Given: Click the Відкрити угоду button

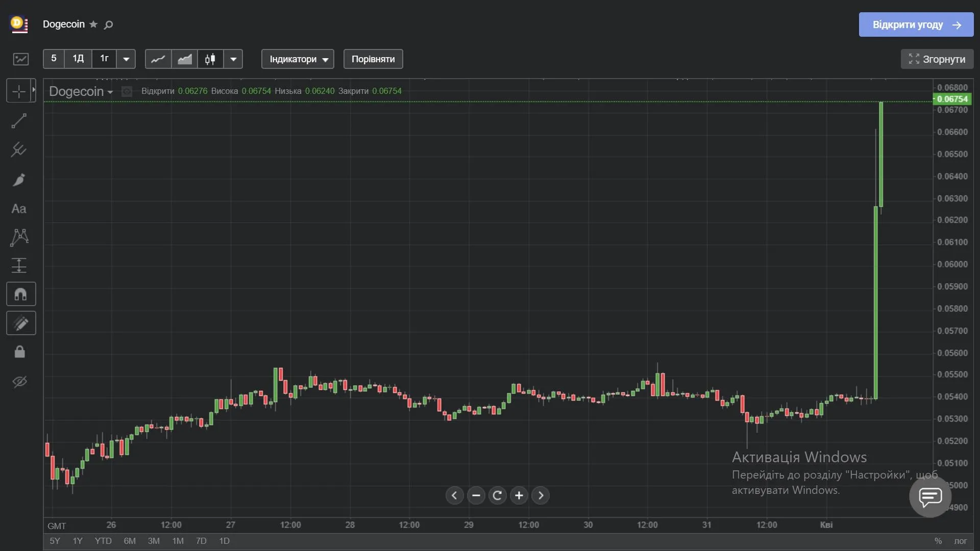Looking at the screenshot, I should [x=916, y=24].
